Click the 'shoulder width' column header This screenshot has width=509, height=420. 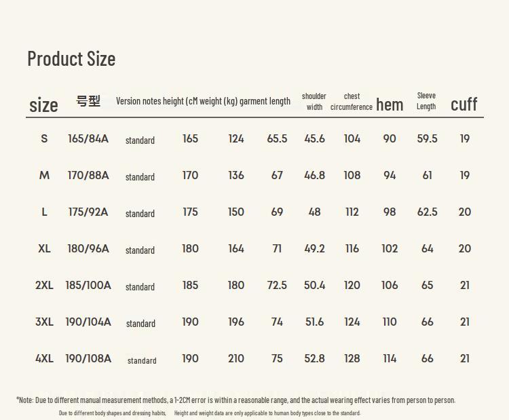point(314,102)
